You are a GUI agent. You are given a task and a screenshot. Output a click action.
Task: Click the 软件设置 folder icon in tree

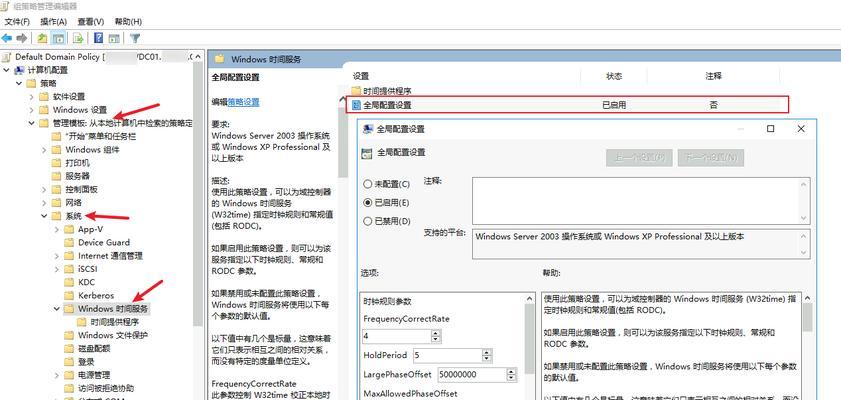(x=43, y=97)
